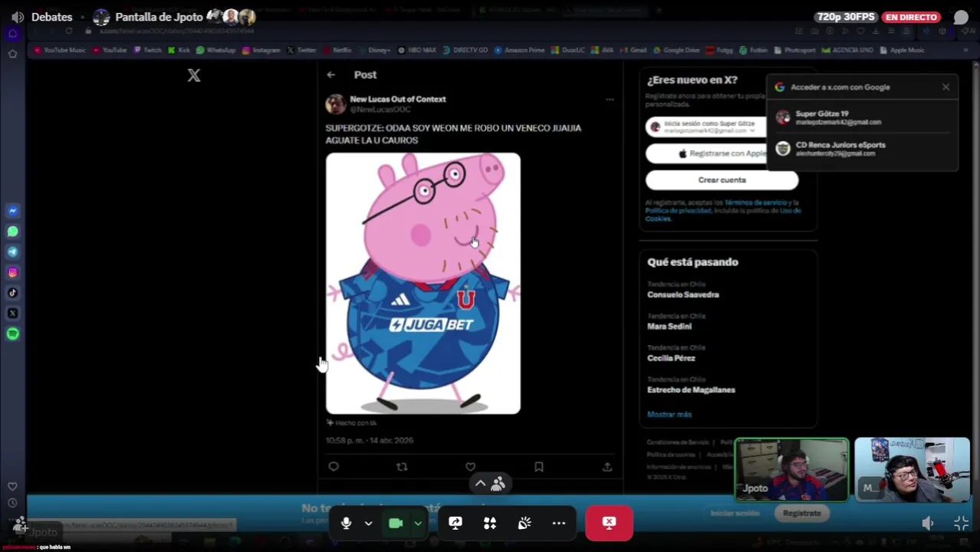Click the X icon in browser sidebar
The width and height of the screenshot is (980, 552).
pyautogui.click(x=12, y=314)
